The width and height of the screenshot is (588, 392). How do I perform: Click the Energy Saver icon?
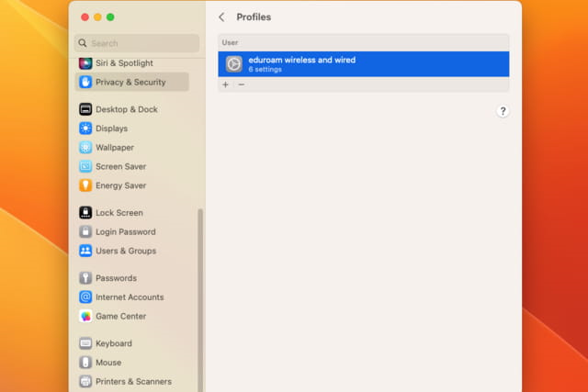(x=85, y=185)
